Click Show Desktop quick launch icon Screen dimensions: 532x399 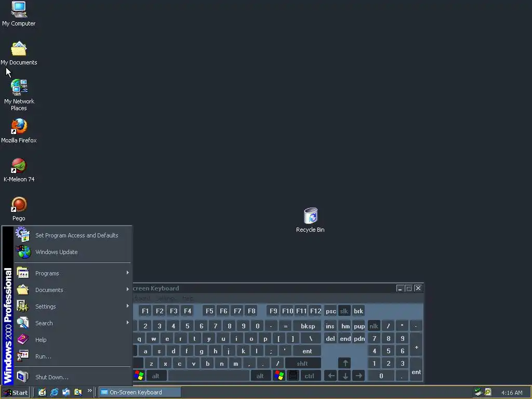pyautogui.click(x=42, y=392)
